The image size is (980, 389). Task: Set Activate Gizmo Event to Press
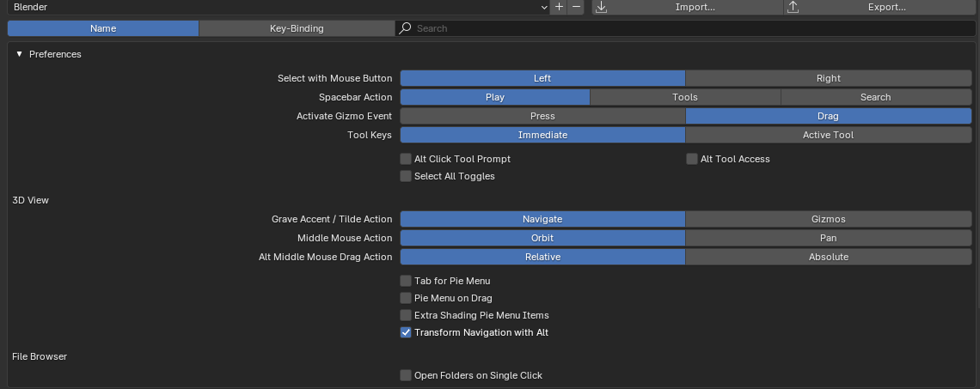[x=542, y=116]
